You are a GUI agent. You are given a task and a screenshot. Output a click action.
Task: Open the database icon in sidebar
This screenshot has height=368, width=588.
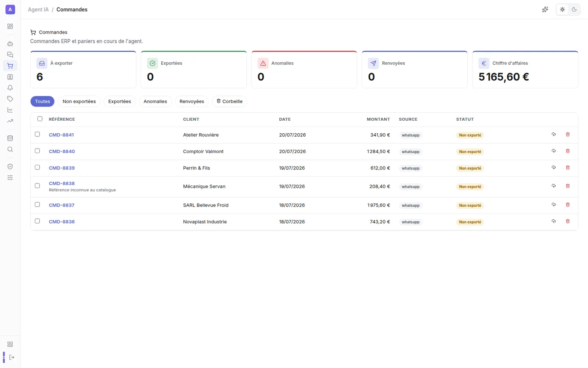(x=10, y=138)
